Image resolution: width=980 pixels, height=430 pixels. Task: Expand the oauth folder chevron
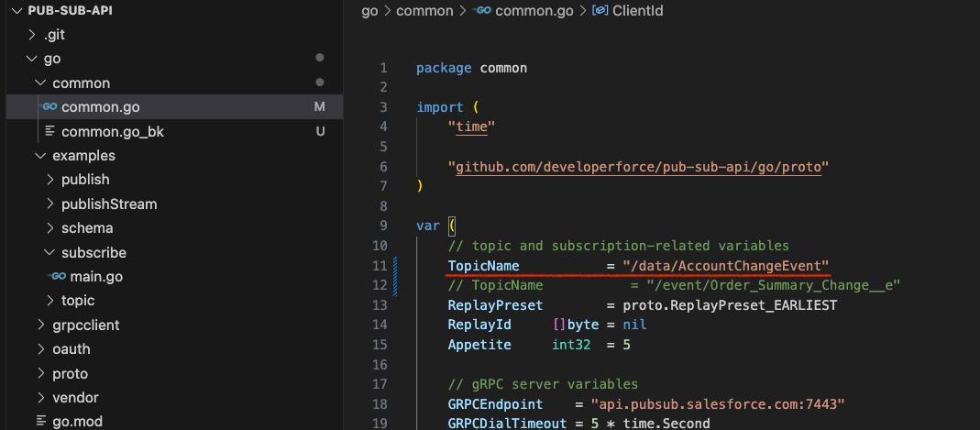click(x=42, y=349)
